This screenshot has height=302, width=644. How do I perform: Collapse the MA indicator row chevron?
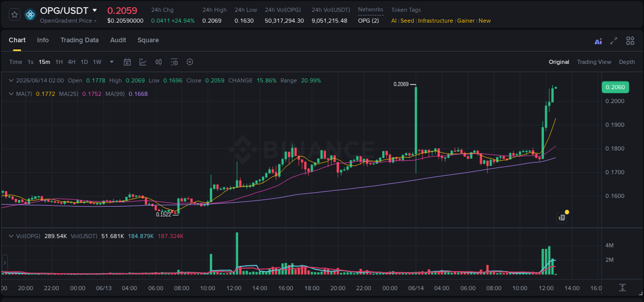[11, 94]
